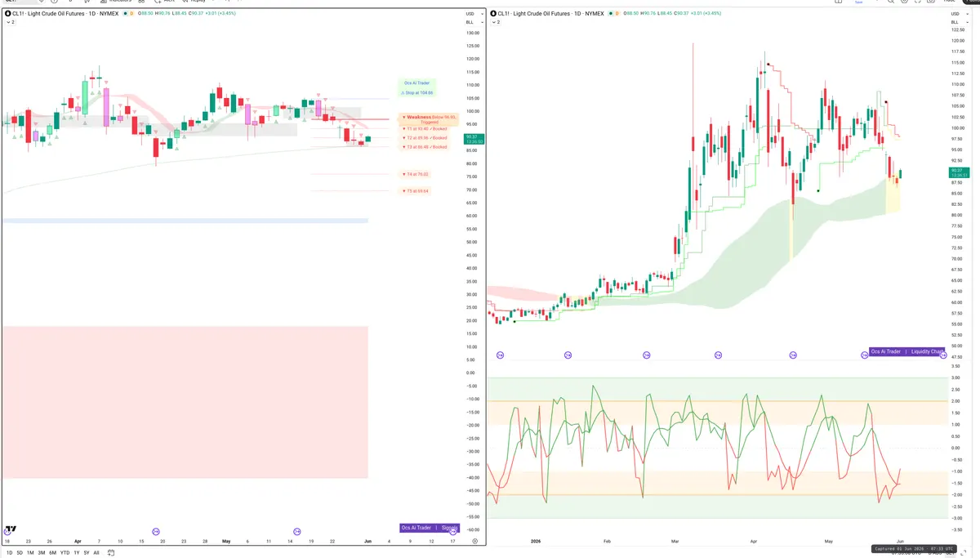Click the 'T2 at 89.98' target label

pyautogui.click(x=424, y=138)
